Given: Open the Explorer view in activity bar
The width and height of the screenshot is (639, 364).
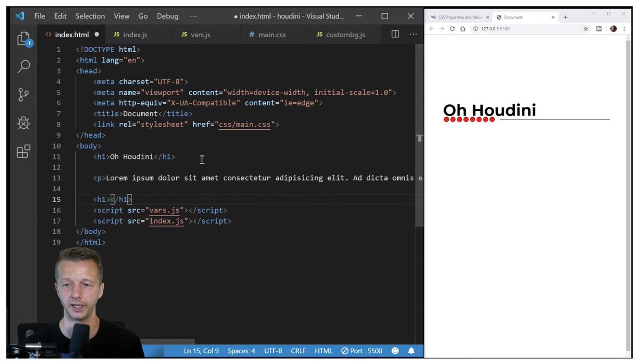Looking at the screenshot, I should [x=23, y=39].
